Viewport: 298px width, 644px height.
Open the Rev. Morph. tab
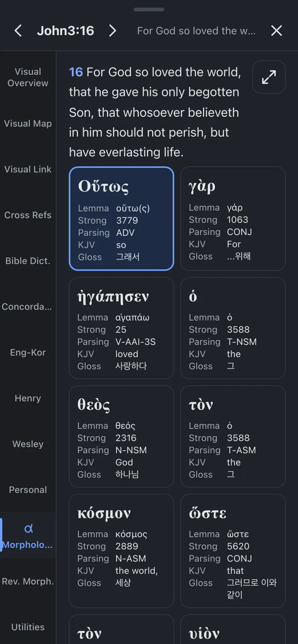[x=28, y=581]
